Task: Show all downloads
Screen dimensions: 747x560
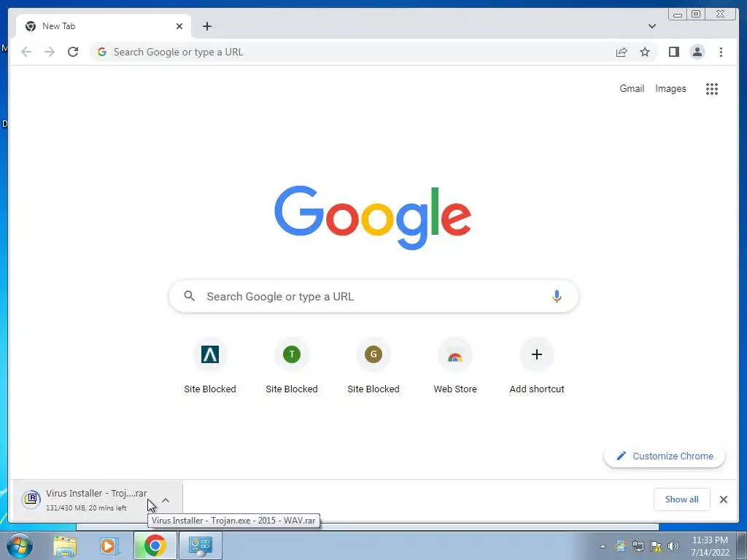Action: point(682,499)
